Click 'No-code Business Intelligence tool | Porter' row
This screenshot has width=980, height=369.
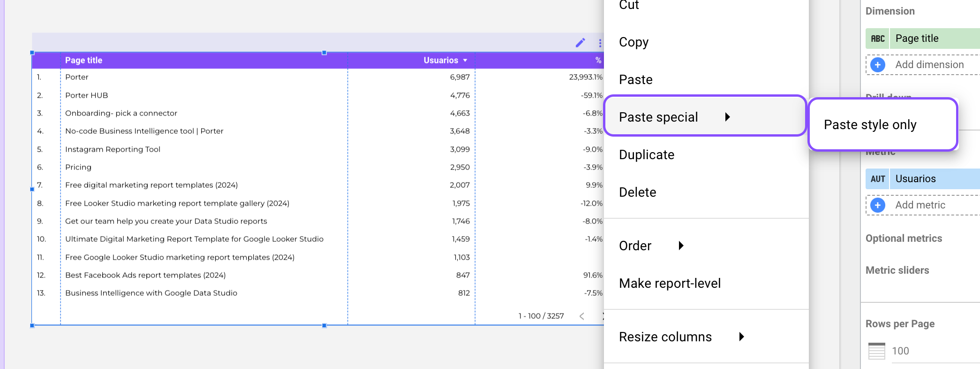[x=317, y=131]
